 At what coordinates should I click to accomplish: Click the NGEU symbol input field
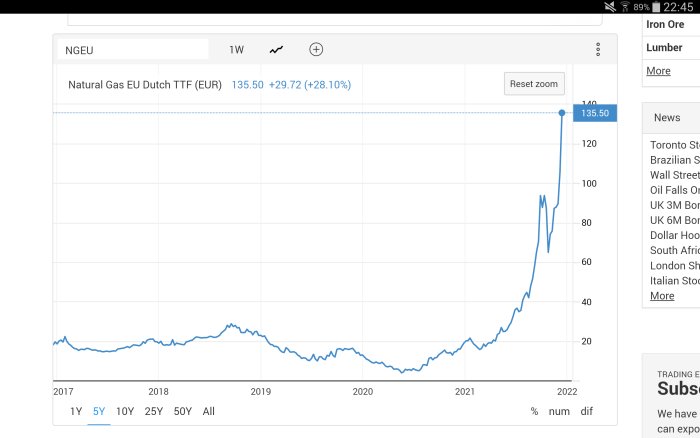[x=133, y=50]
